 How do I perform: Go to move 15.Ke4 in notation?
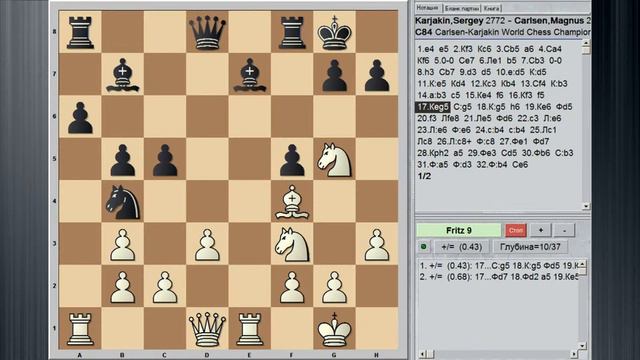(478, 95)
